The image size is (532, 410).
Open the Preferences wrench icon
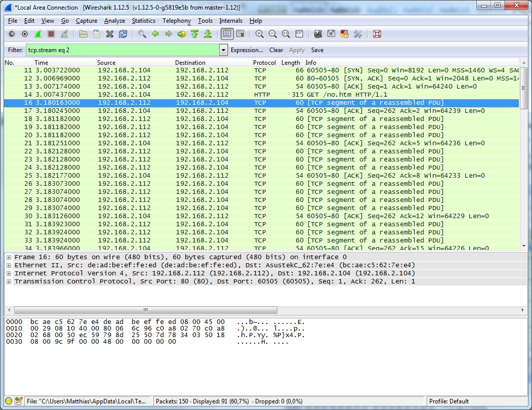click(x=358, y=34)
